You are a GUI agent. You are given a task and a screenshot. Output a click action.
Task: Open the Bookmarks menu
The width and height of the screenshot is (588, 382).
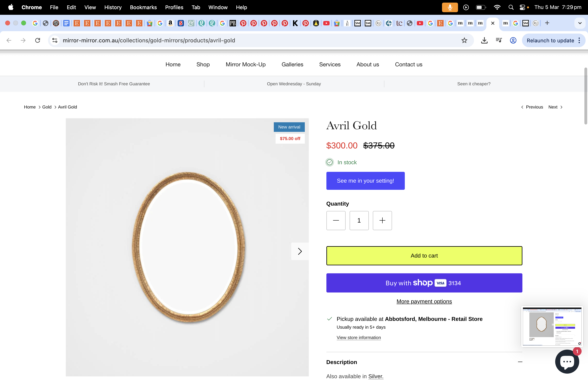point(143,7)
